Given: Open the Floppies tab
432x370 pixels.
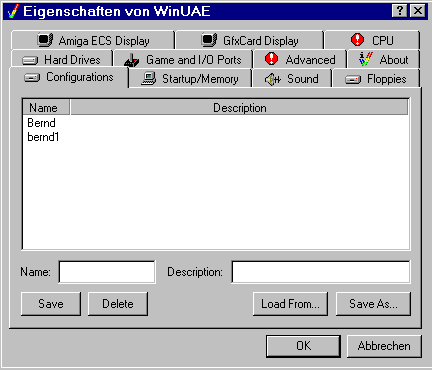Looking at the screenshot, I should pos(376,78).
